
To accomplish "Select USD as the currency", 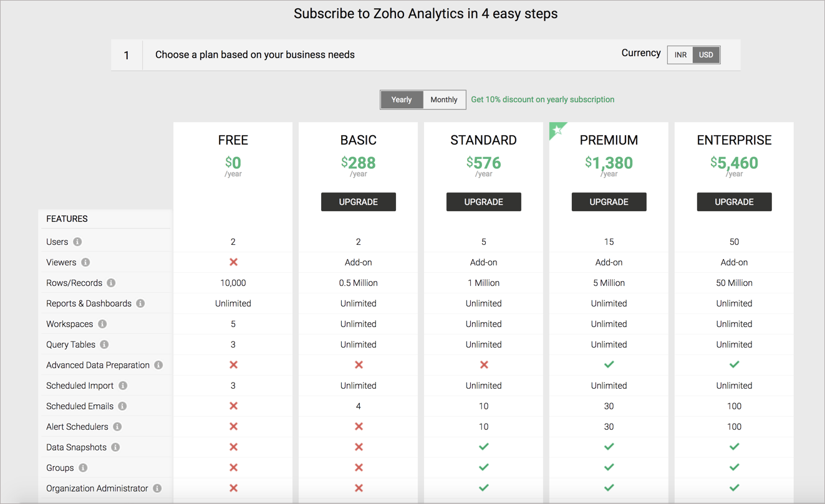I will (706, 55).
